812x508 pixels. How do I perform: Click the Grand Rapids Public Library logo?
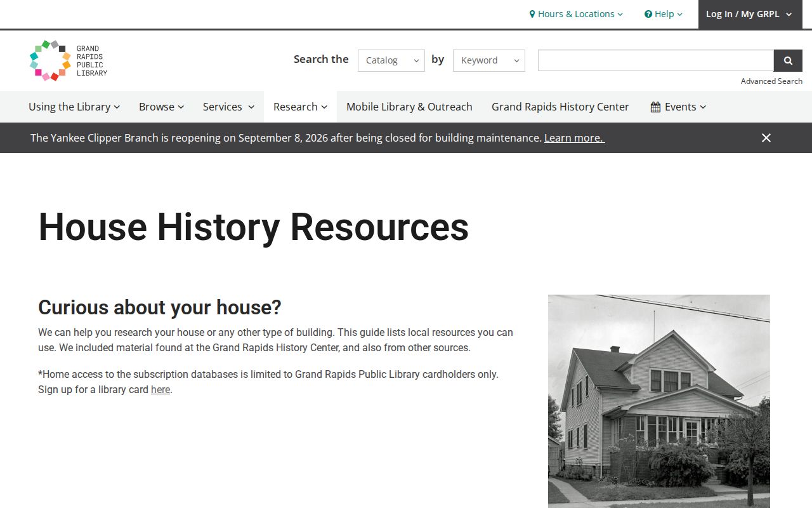pyautogui.click(x=69, y=60)
